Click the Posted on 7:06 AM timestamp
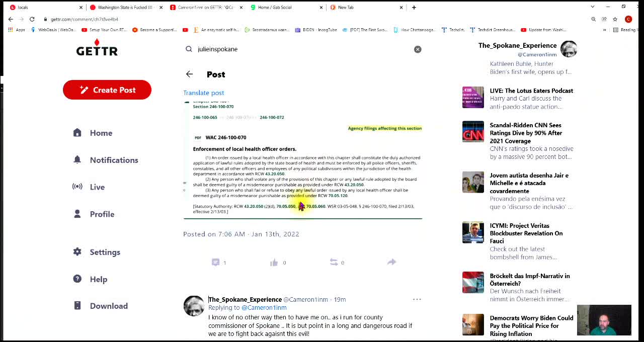Screen dimensions: 644x342 (241, 234)
